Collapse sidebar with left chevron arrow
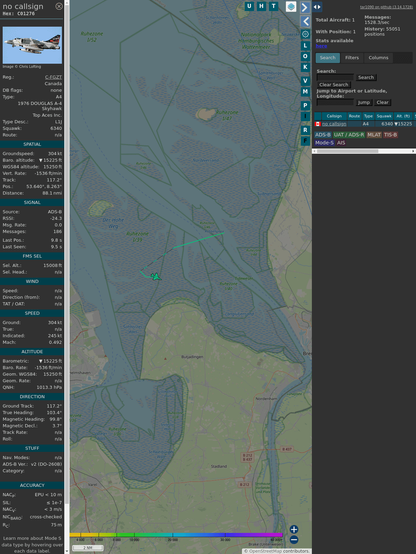 (305, 22)
